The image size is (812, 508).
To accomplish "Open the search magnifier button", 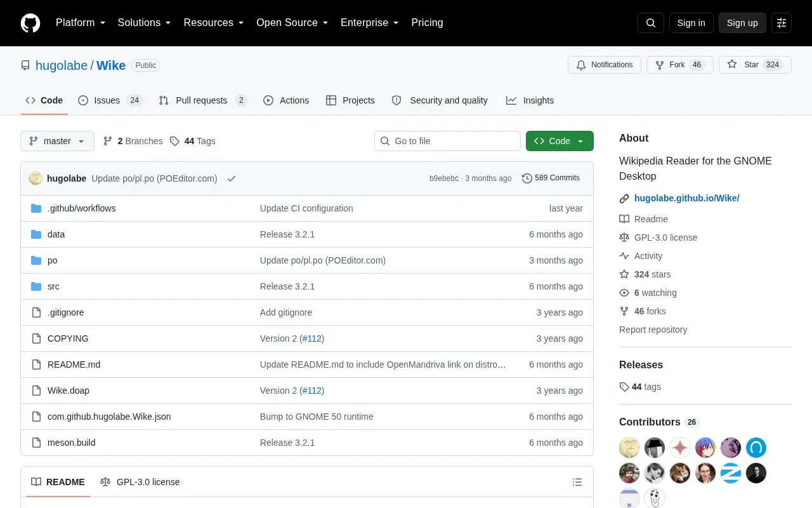I will click(x=651, y=23).
